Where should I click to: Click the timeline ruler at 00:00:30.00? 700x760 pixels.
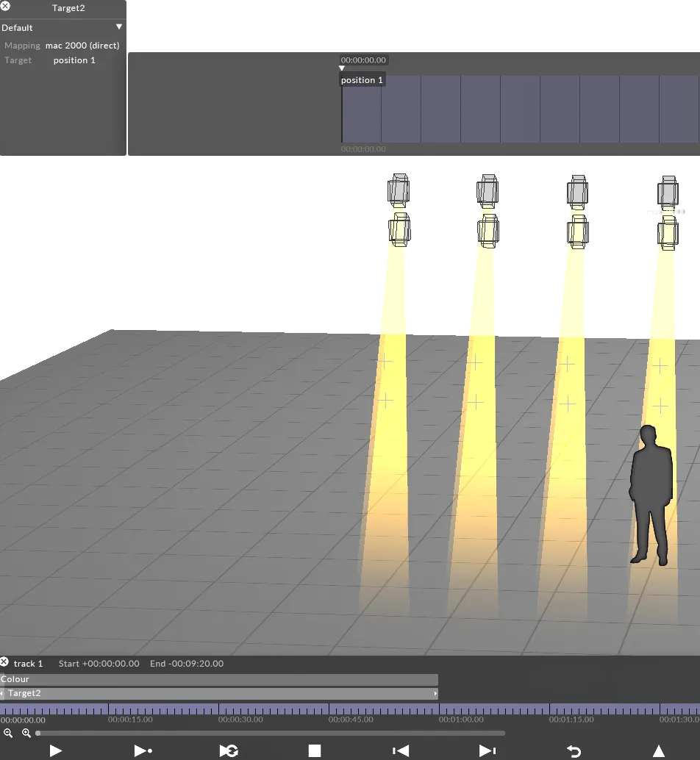coord(219,710)
